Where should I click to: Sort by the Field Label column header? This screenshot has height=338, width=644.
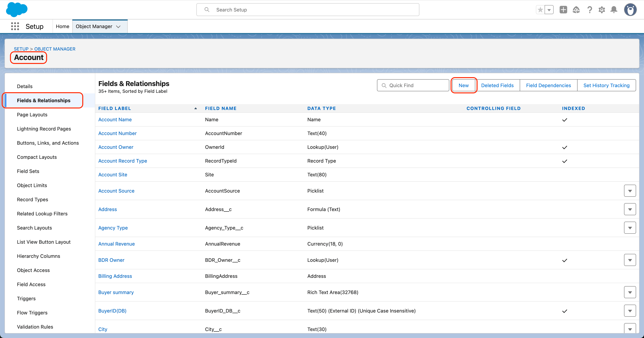point(114,108)
